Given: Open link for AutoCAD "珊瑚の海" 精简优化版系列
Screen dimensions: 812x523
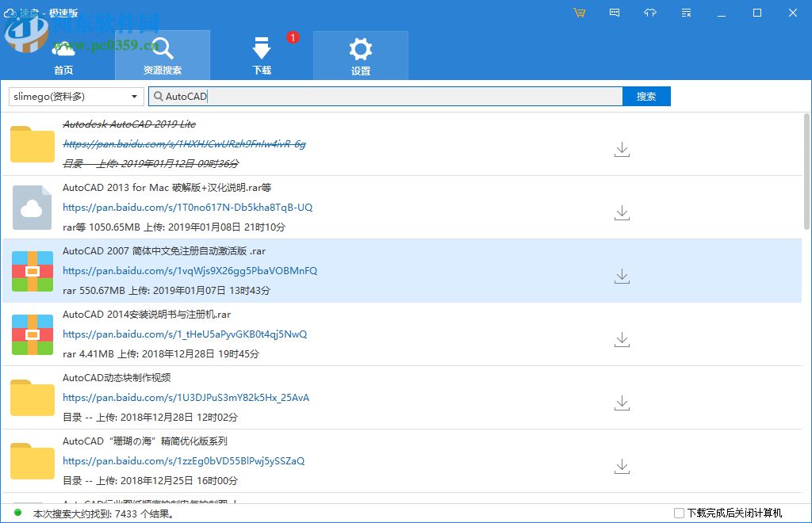Looking at the screenshot, I should coord(183,461).
